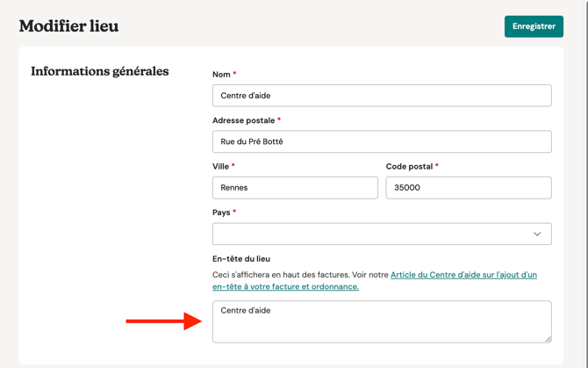Click the Code postal label
The width and height of the screenshot is (588, 368).
pos(409,166)
